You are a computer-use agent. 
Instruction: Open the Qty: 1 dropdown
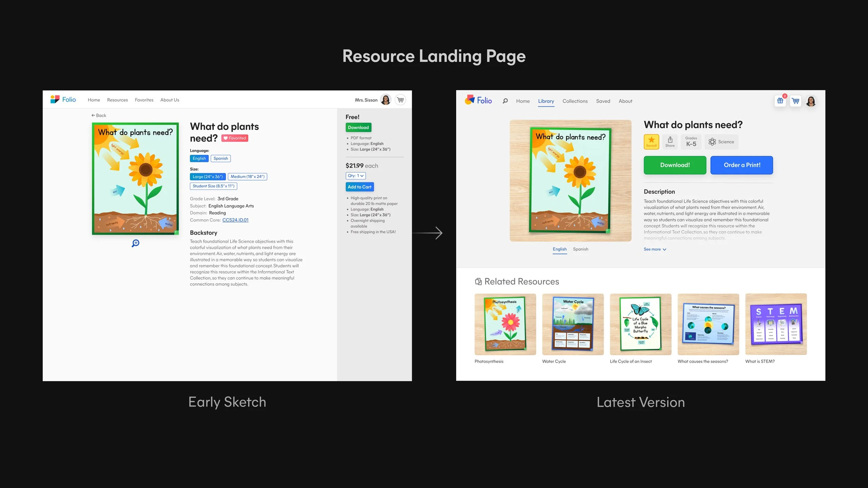pyautogui.click(x=356, y=176)
